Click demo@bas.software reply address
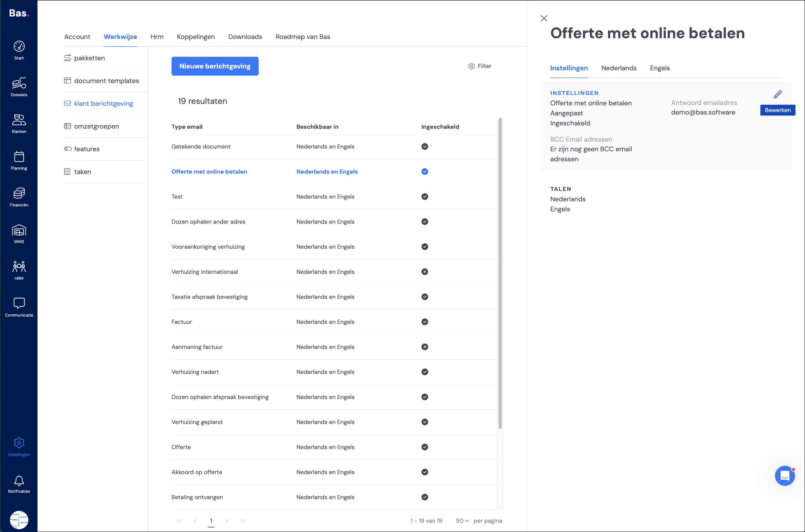The height and width of the screenshot is (532, 805). pyautogui.click(x=703, y=112)
